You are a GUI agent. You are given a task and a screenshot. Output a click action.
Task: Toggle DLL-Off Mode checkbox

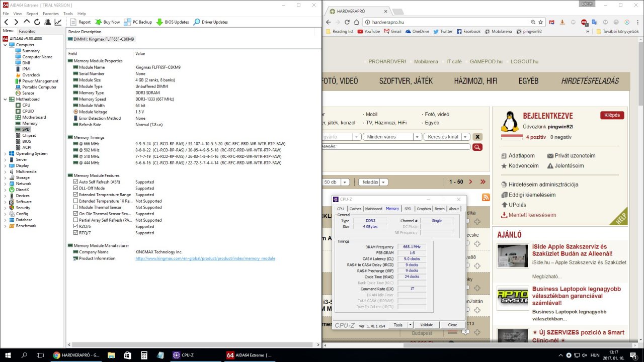76,188
